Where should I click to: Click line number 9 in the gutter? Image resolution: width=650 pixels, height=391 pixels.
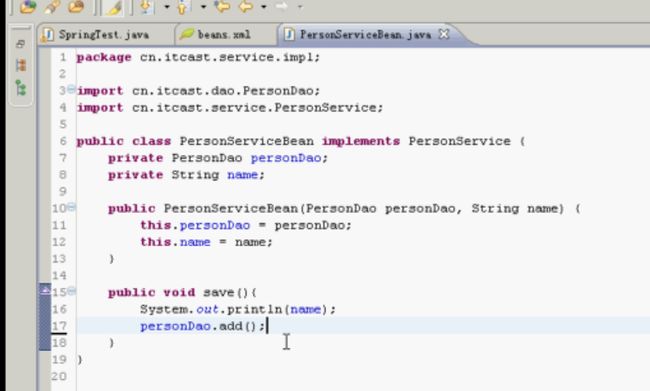pos(63,192)
